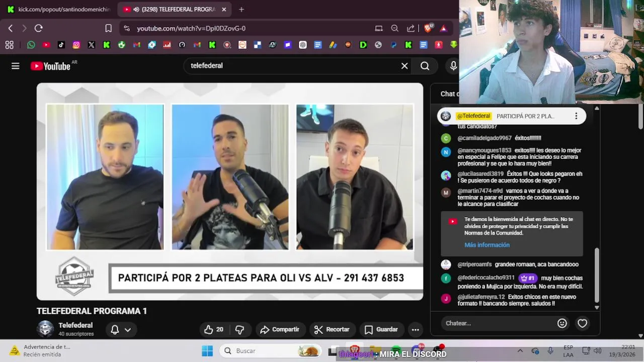Open more actions ellipsis below video
The width and height of the screenshot is (644, 362).
click(415, 330)
